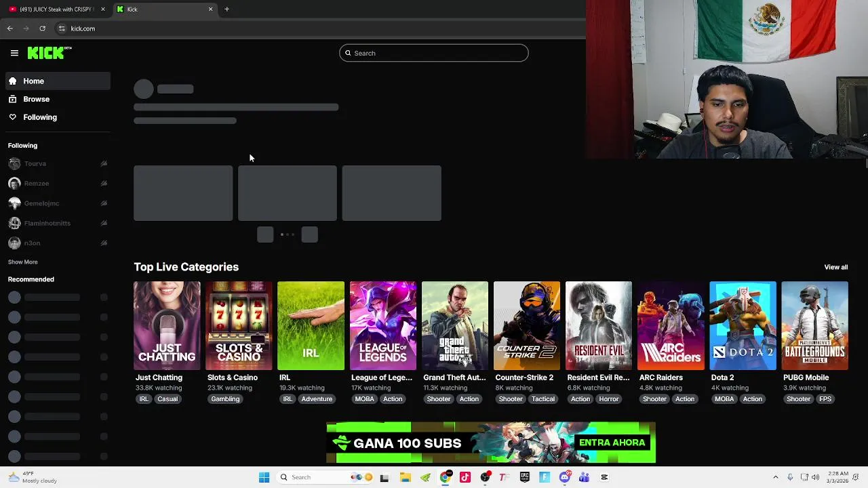Open Dota 2 category thumbnail
This screenshot has height=488, width=868.
coord(743,326)
